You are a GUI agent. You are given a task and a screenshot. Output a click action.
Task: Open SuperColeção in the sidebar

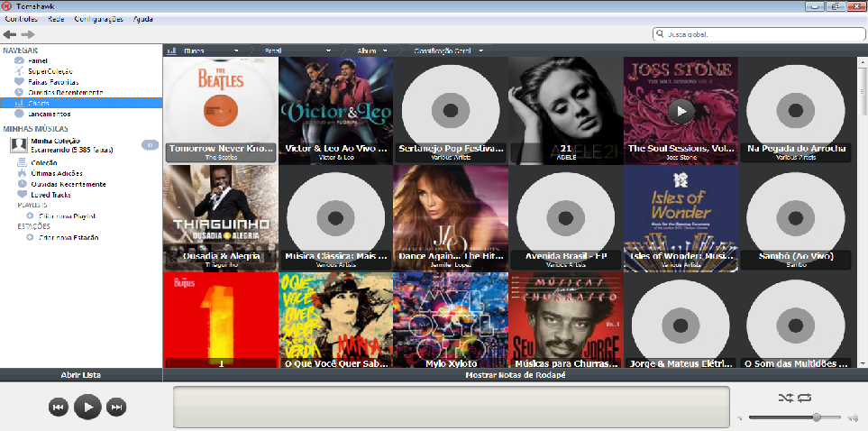coord(51,71)
